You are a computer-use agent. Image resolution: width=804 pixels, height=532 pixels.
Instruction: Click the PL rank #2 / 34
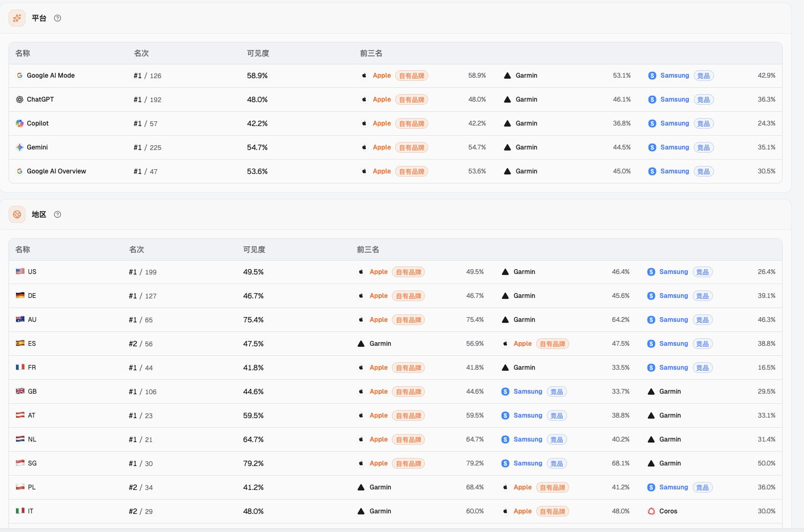(141, 487)
